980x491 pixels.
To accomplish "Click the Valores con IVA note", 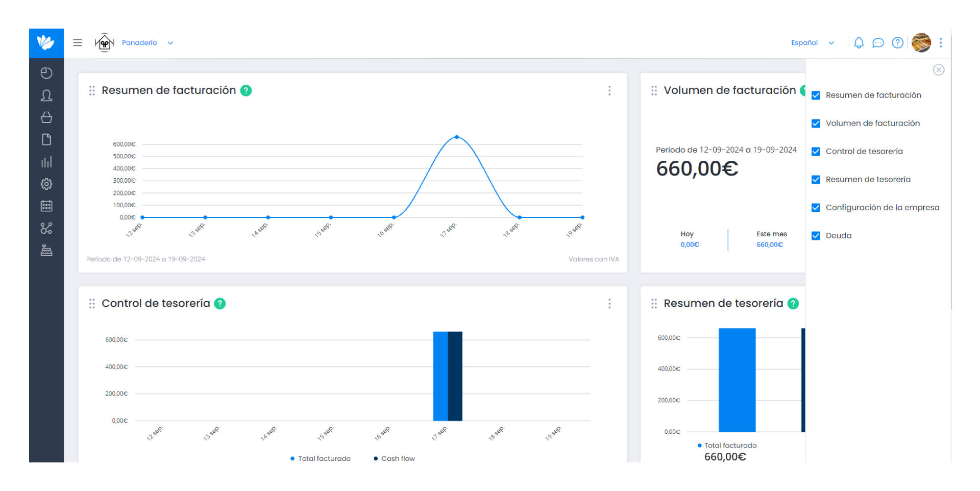I will pyautogui.click(x=594, y=259).
